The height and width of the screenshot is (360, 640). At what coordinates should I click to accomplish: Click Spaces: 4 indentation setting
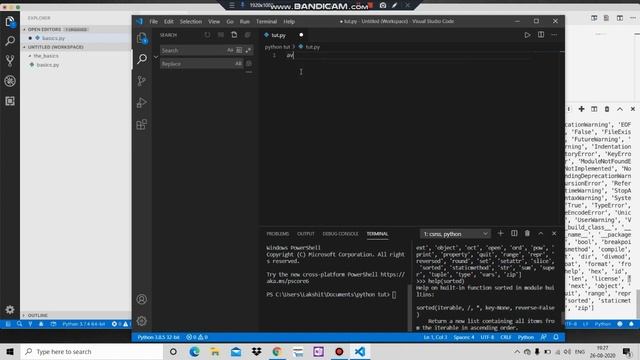(x=464, y=337)
